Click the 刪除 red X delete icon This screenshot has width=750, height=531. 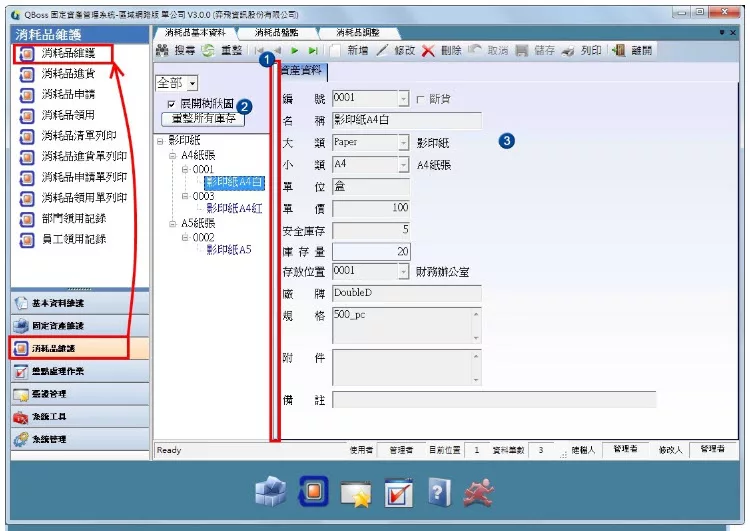428,50
